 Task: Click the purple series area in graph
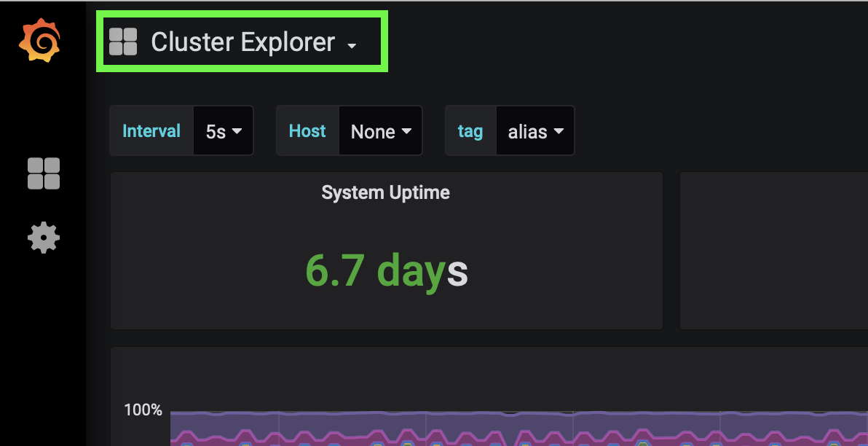437,423
